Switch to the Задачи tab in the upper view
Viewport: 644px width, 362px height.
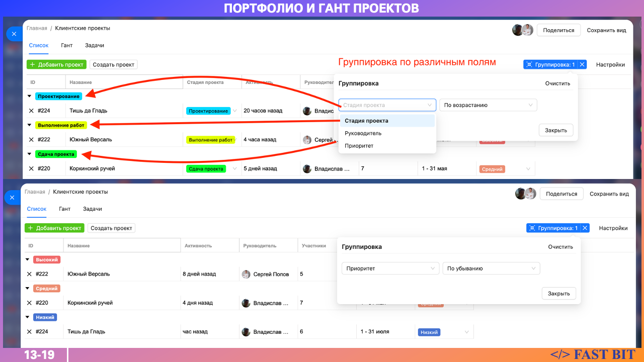(95, 45)
